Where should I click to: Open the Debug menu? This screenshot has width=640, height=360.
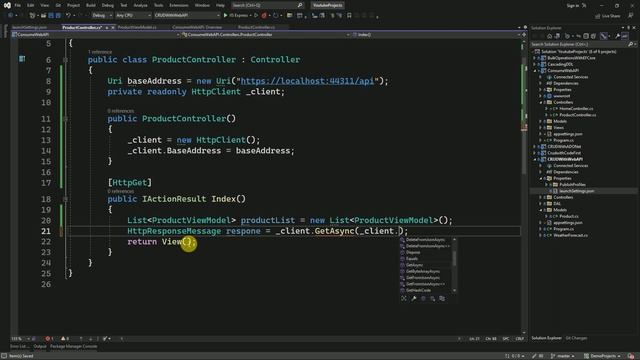pyautogui.click(x=108, y=5)
